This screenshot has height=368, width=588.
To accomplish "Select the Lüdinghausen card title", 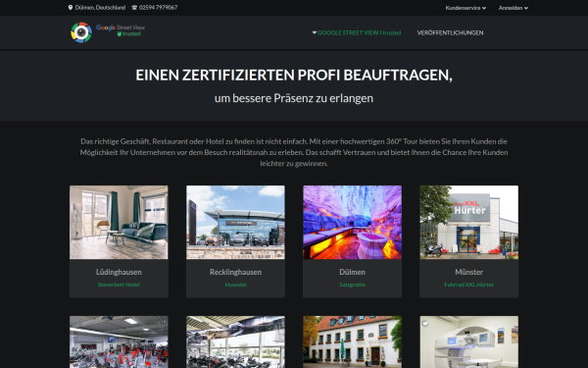I will [119, 272].
